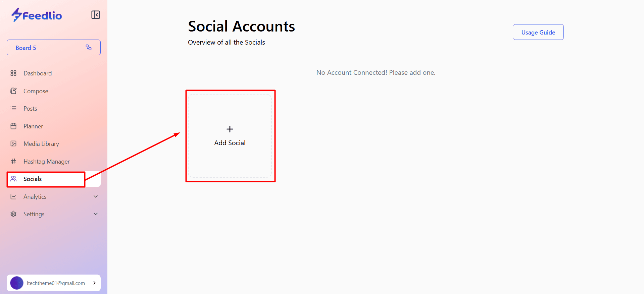This screenshot has width=644, height=294.
Task: Click the Dashboard grid icon
Action: coord(13,73)
